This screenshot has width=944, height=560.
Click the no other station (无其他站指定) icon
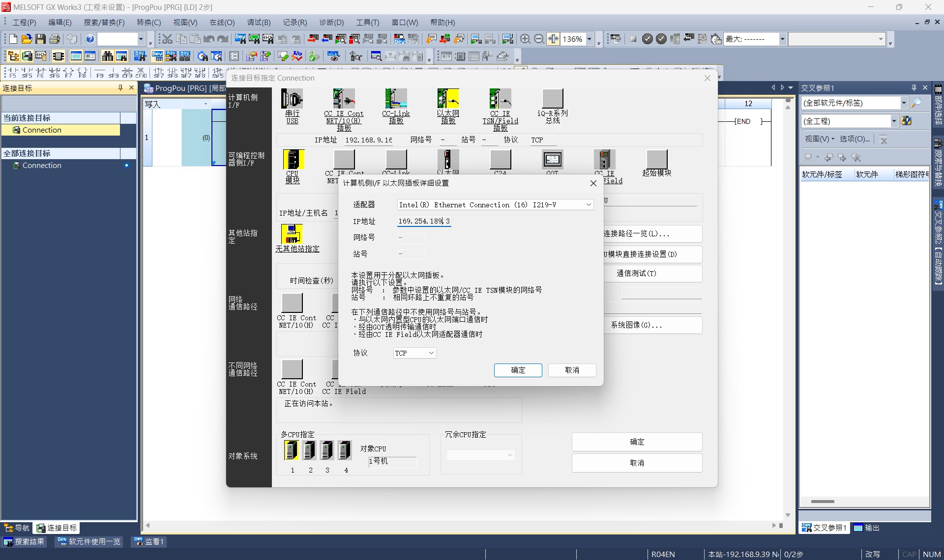(x=292, y=234)
